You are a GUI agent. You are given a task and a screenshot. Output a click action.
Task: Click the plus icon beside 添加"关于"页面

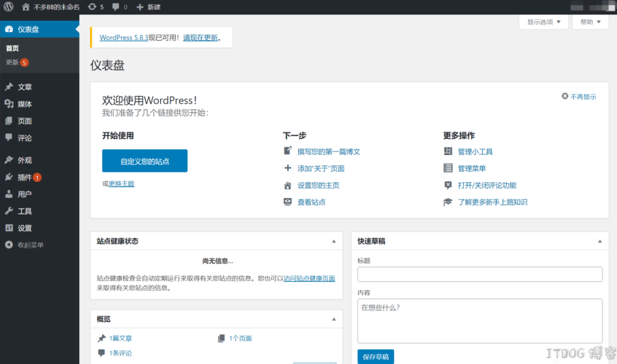pos(288,168)
